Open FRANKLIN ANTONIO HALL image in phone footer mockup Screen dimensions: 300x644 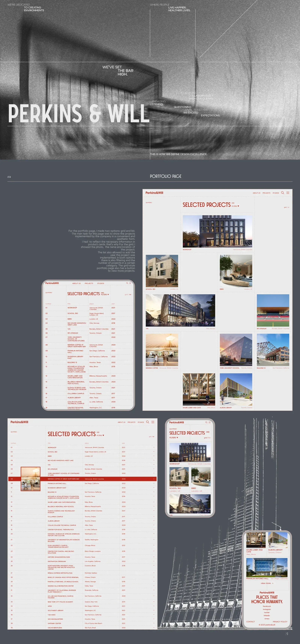click(x=267, y=568)
